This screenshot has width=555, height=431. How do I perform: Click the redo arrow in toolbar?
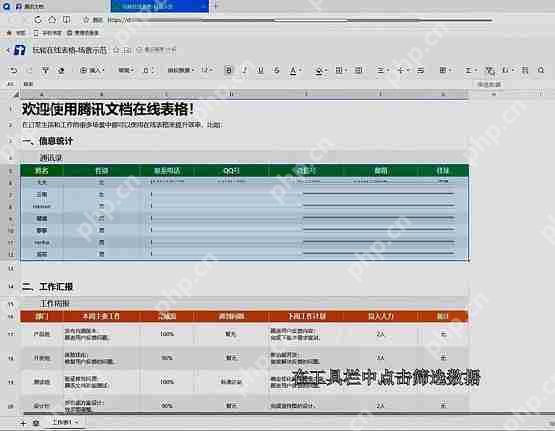tap(29, 70)
